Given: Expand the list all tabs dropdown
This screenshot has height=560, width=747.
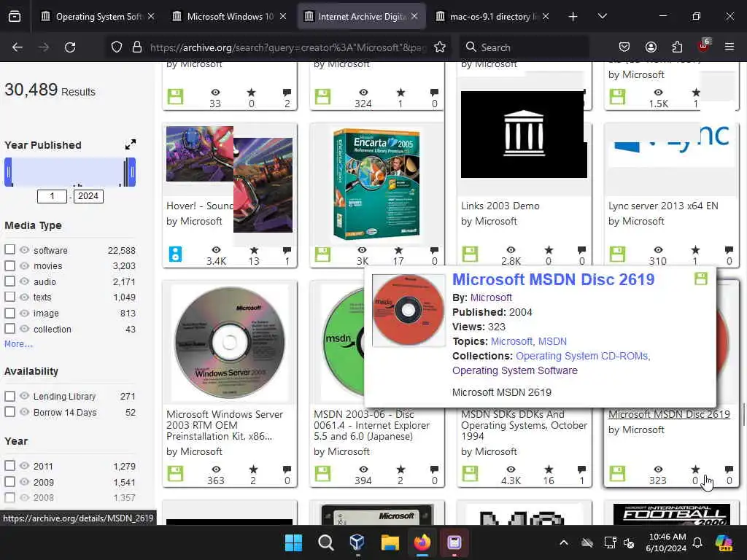Looking at the screenshot, I should pos(602,16).
